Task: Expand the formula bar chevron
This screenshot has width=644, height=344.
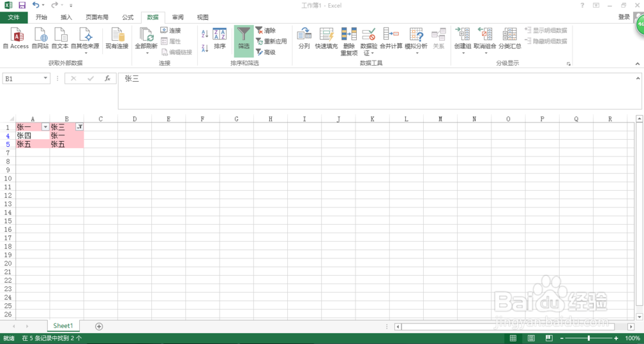Action: [x=638, y=78]
